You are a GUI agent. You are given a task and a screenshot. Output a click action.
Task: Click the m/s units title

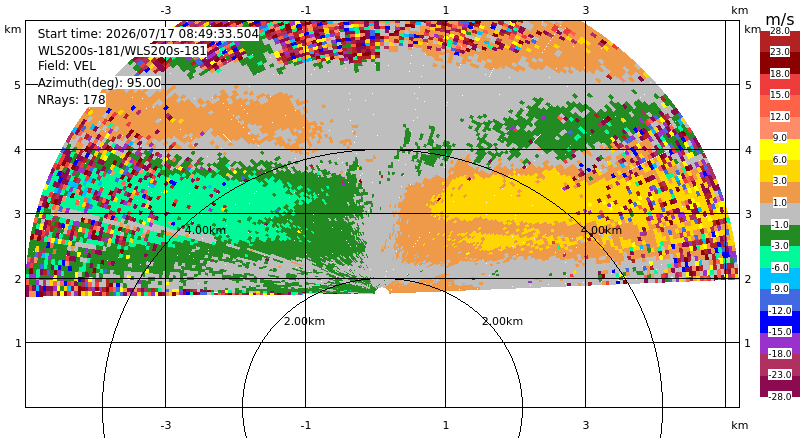(x=780, y=19)
